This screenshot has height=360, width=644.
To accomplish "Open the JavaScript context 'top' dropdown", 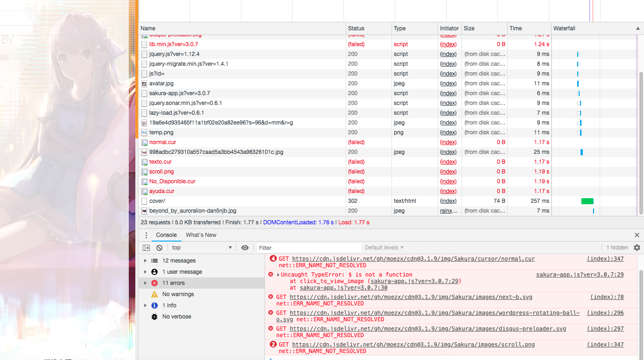I will tap(202, 248).
